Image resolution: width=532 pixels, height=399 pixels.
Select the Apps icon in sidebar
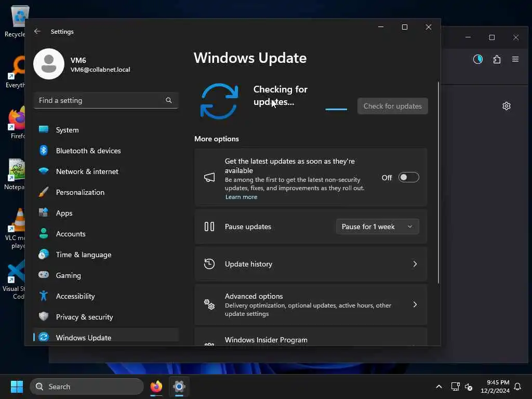pyautogui.click(x=44, y=212)
